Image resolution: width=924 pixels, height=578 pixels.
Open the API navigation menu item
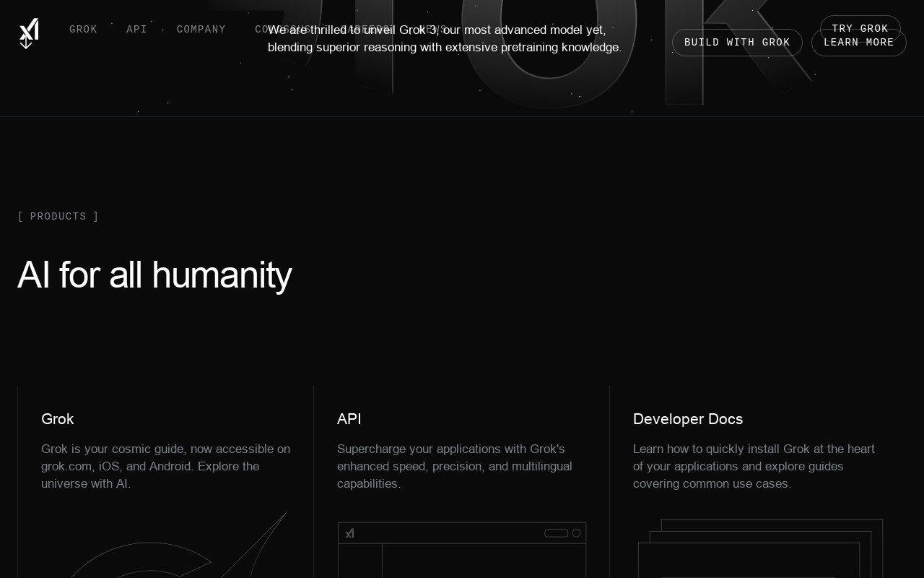[136, 30]
